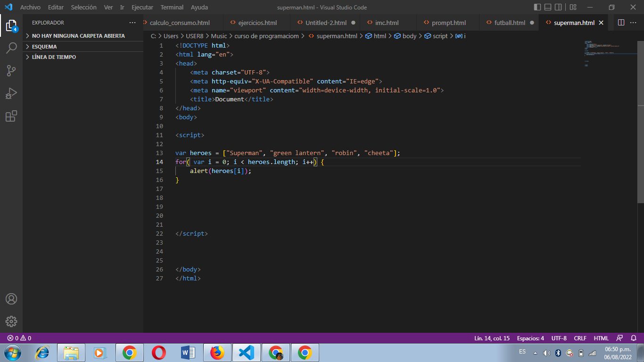Click the body breadcrumb symbol
This screenshot has width=644, height=362.
[x=409, y=36]
